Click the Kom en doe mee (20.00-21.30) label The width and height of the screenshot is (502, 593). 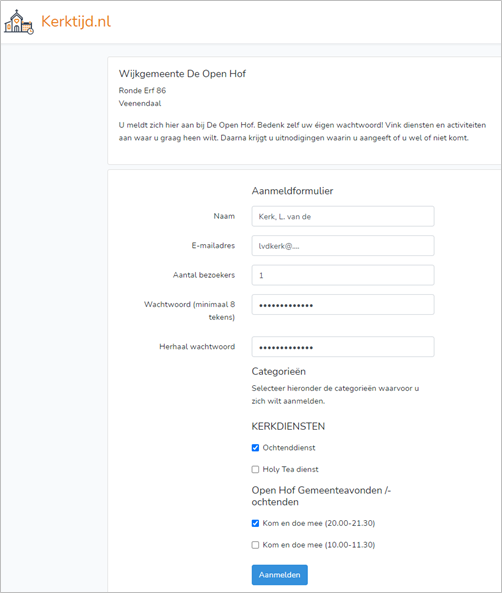pyautogui.click(x=319, y=523)
